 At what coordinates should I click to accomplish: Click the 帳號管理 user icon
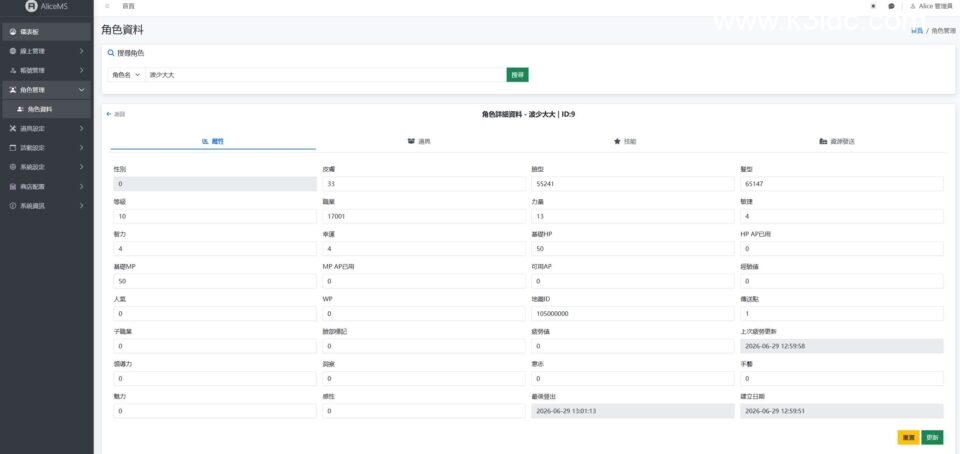pos(13,70)
